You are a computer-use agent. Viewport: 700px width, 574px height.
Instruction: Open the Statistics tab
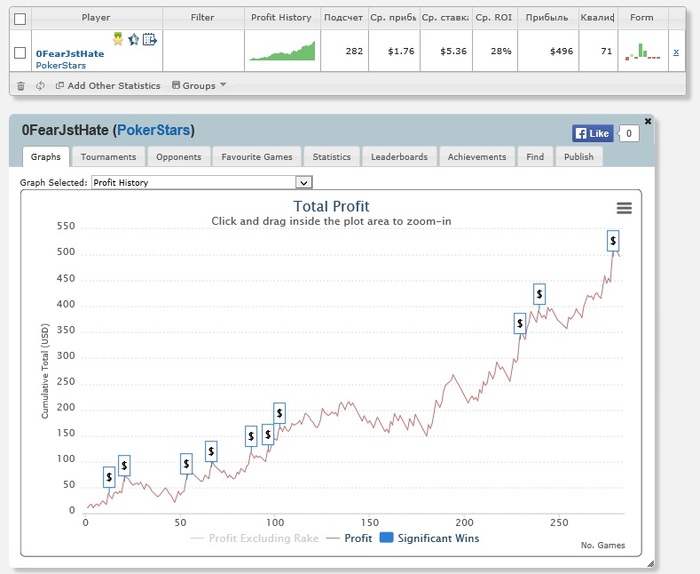coord(332,157)
